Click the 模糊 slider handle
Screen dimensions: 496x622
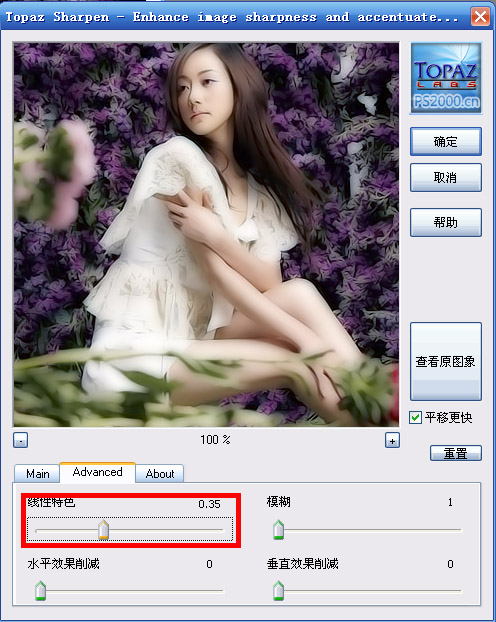point(279,530)
